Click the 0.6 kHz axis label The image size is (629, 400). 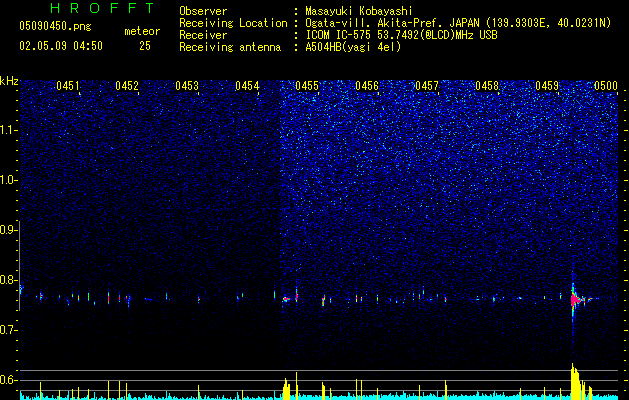9,380
